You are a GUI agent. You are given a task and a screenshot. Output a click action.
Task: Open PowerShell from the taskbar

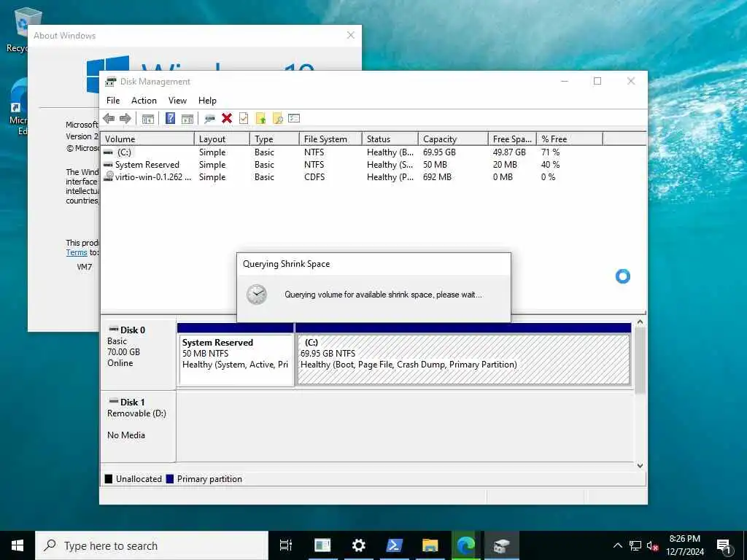click(395, 545)
